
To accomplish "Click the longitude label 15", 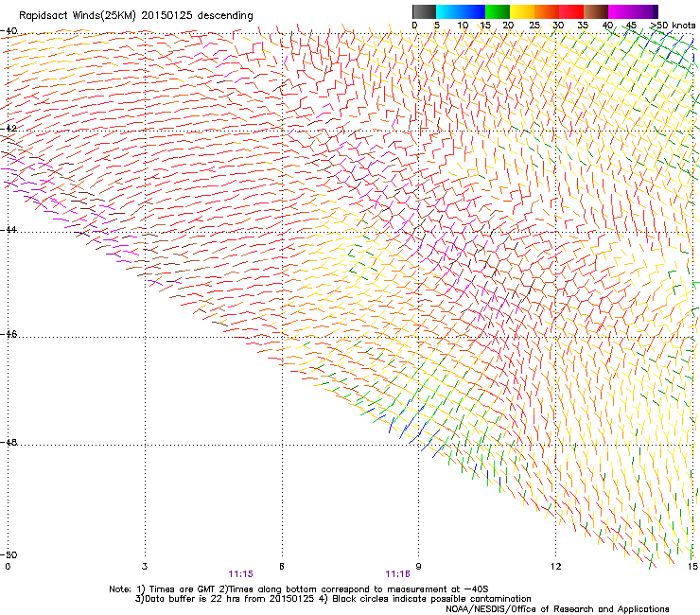I will (x=692, y=567).
